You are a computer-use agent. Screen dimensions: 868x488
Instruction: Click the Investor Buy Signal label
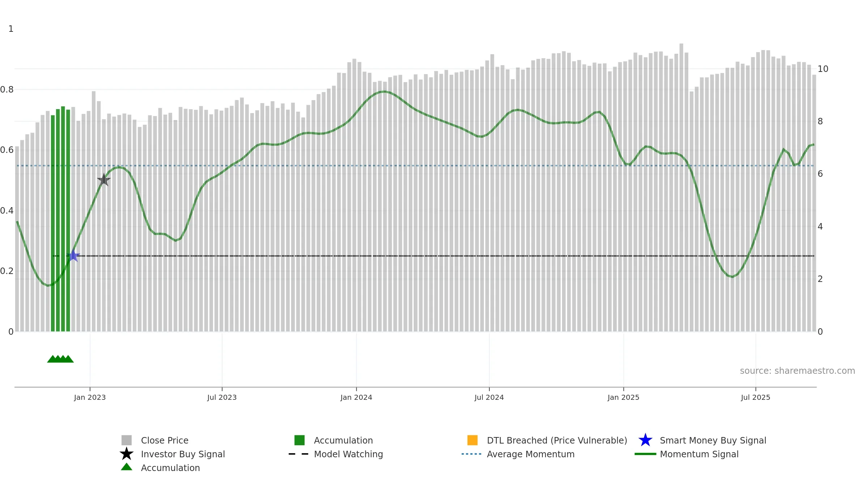coord(183,454)
